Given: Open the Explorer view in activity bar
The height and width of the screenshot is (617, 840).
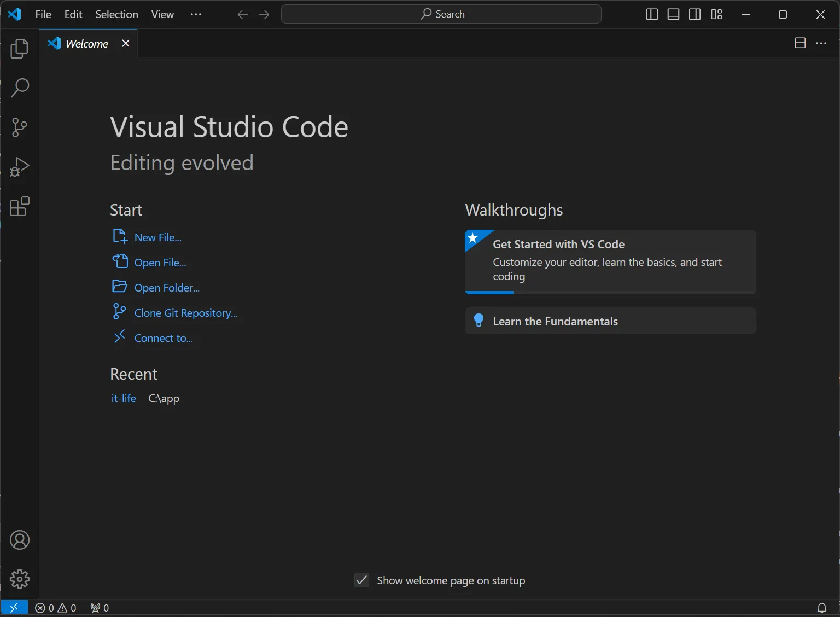Looking at the screenshot, I should (20, 49).
